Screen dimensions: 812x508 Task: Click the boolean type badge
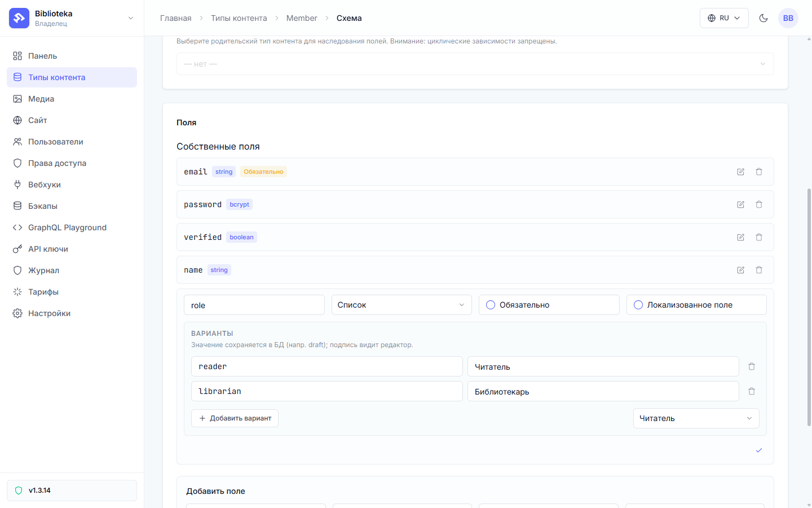[x=241, y=237]
